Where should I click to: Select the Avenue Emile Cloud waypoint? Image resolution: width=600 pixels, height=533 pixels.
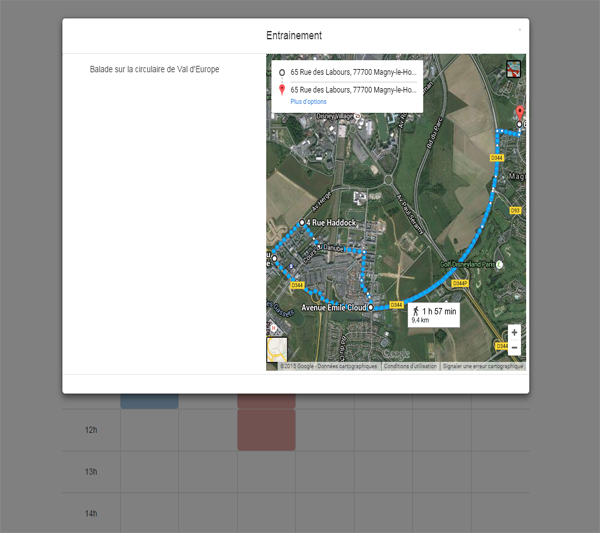[x=370, y=308]
